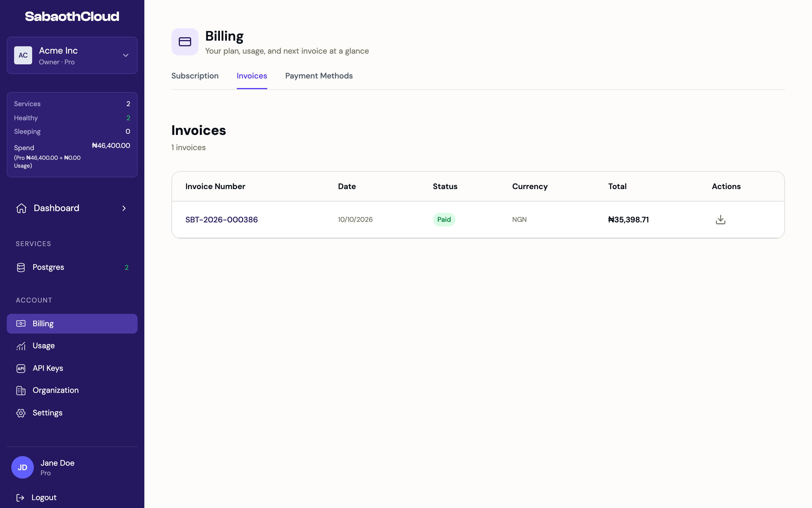Click the Date column header

pos(347,187)
